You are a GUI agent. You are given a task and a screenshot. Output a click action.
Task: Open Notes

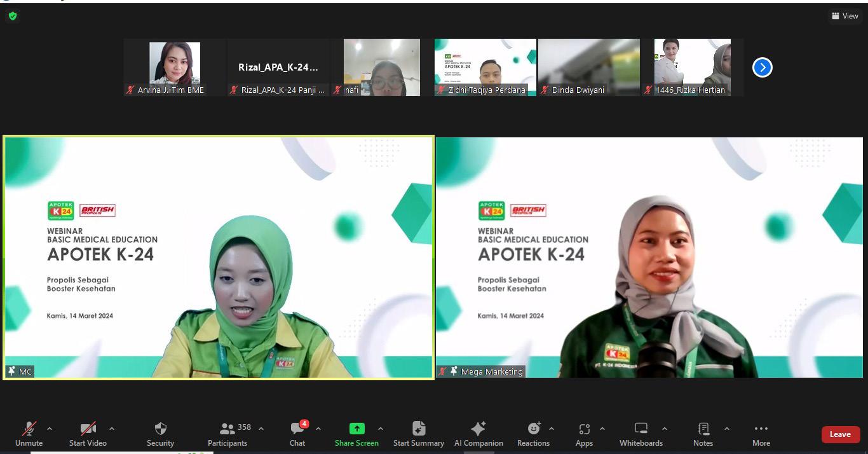[x=703, y=434]
